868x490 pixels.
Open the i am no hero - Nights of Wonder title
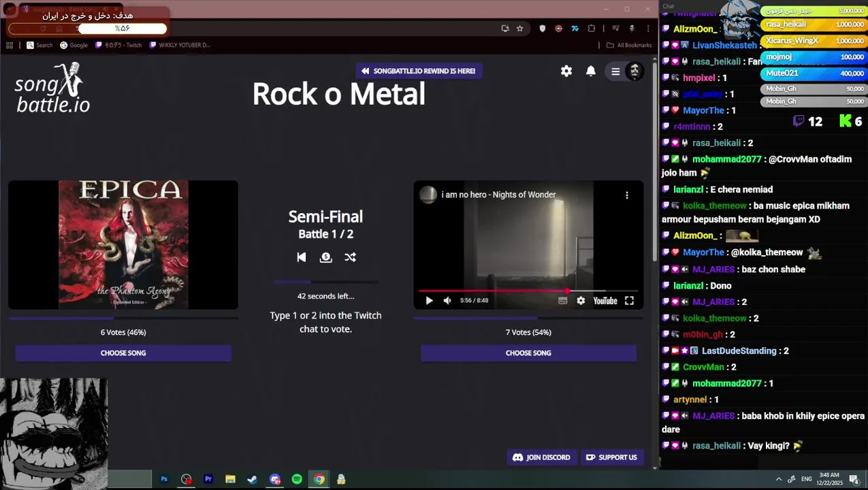pyautogui.click(x=498, y=195)
